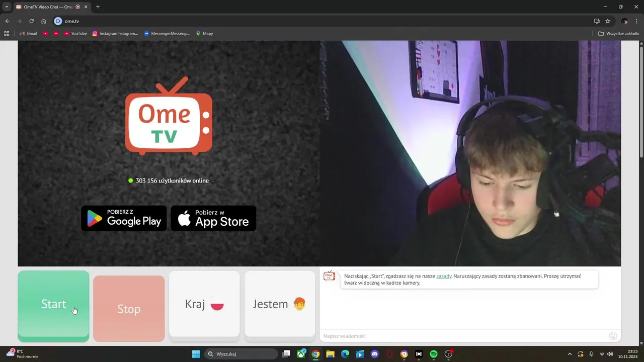Reload the ome.tv page
The height and width of the screenshot is (362, 644).
[31, 21]
